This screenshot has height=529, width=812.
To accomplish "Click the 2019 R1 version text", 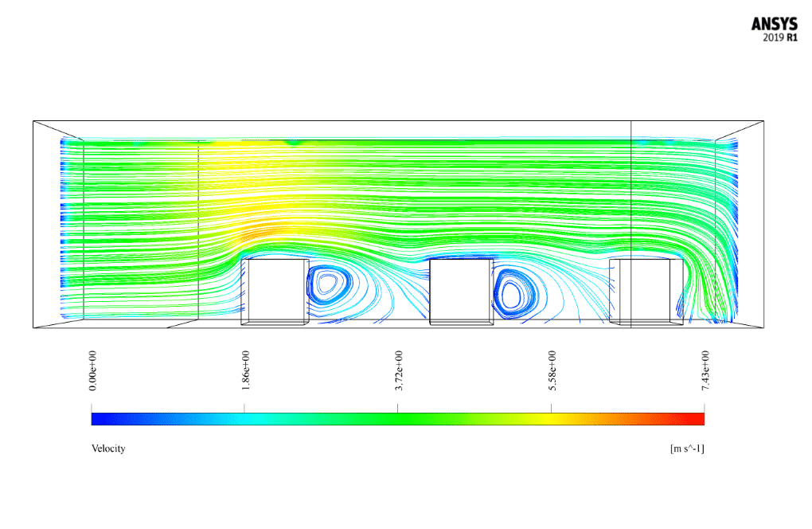I will coord(780,37).
